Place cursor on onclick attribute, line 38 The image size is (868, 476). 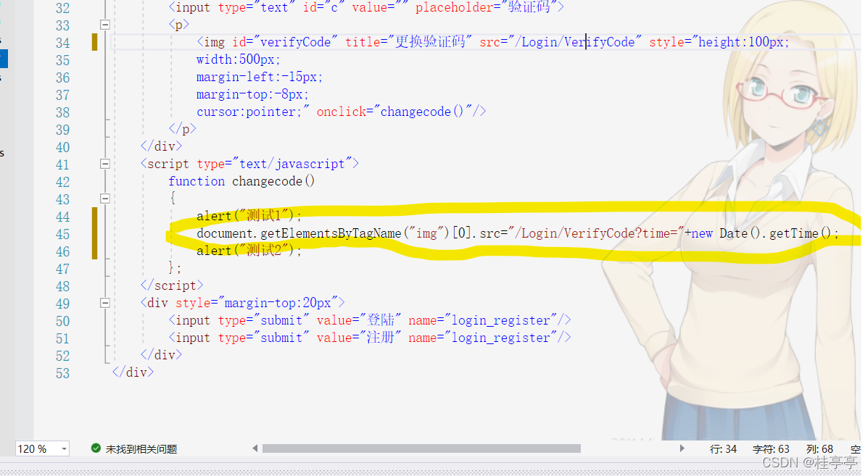[342, 112]
